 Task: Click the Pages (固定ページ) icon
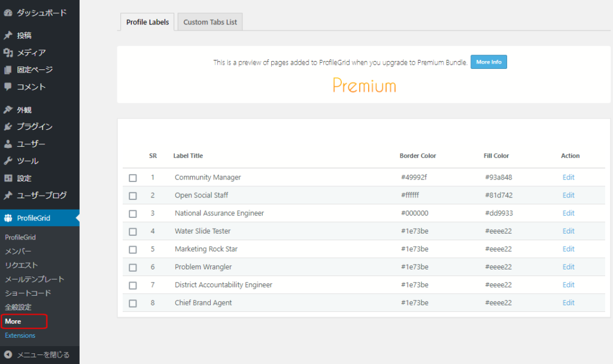[x=8, y=70]
